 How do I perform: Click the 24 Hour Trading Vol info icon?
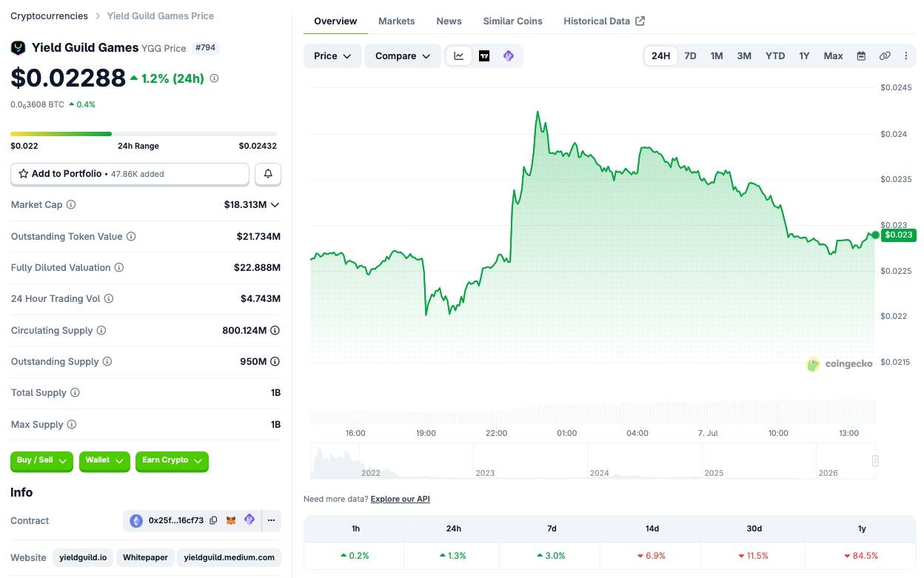(x=109, y=298)
